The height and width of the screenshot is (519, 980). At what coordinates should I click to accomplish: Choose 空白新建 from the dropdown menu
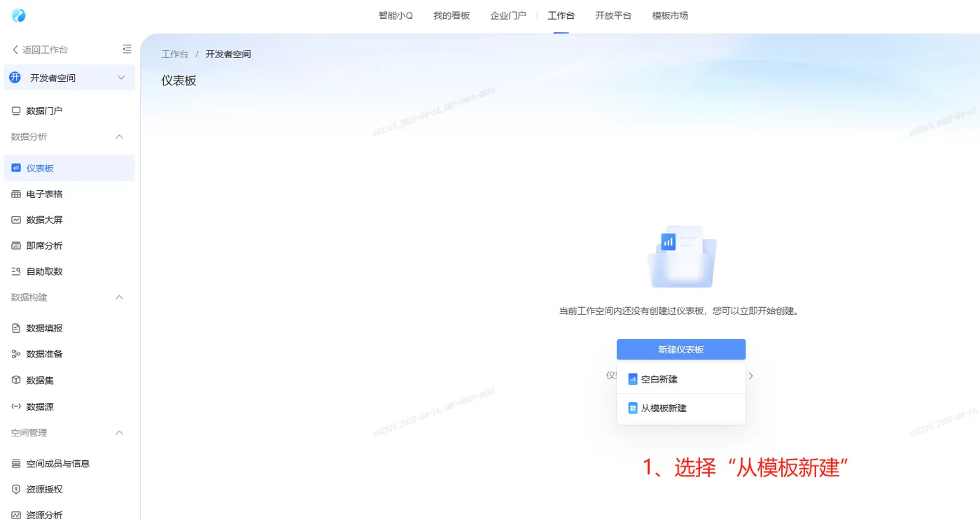click(x=681, y=379)
